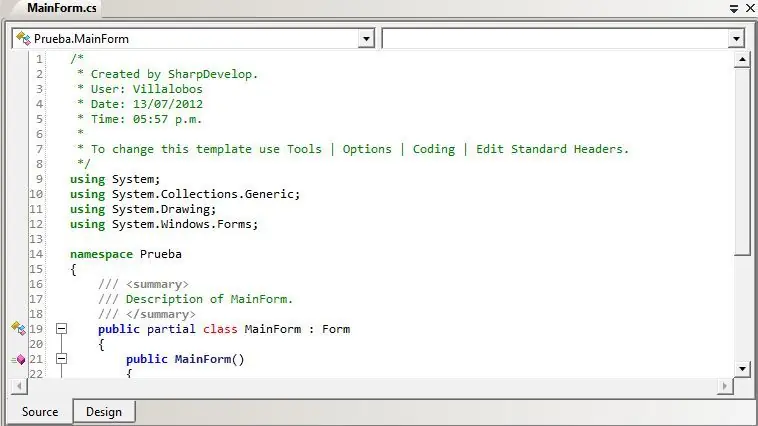
Task: Open the empty members dropdown arrow
Action: [736, 39]
